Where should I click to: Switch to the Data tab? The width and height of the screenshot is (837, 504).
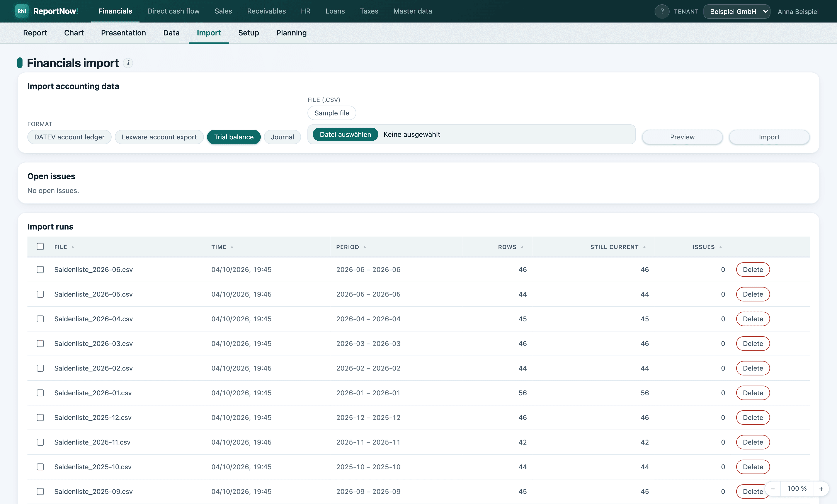point(171,33)
